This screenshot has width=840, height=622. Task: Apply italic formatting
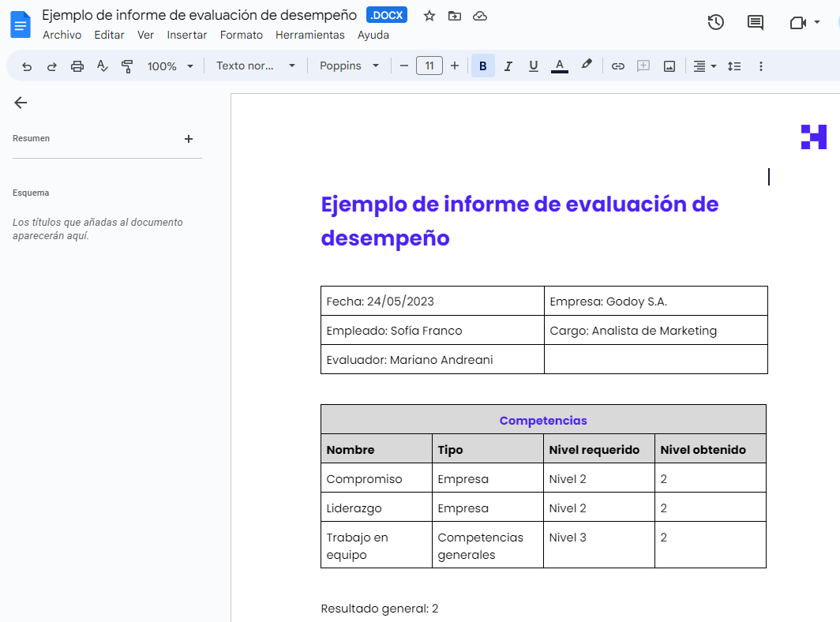click(x=508, y=66)
